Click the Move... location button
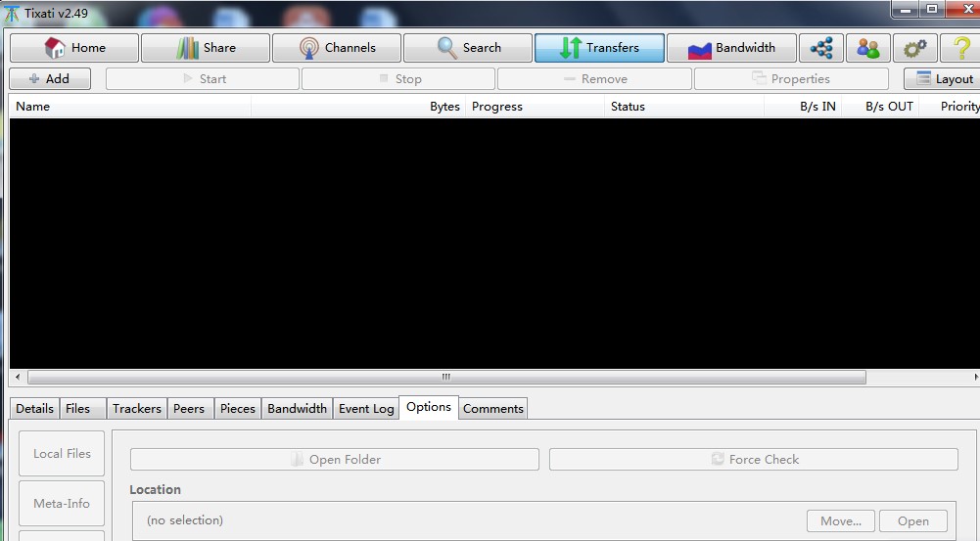Image resolution: width=980 pixels, height=541 pixels. [841, 521]
